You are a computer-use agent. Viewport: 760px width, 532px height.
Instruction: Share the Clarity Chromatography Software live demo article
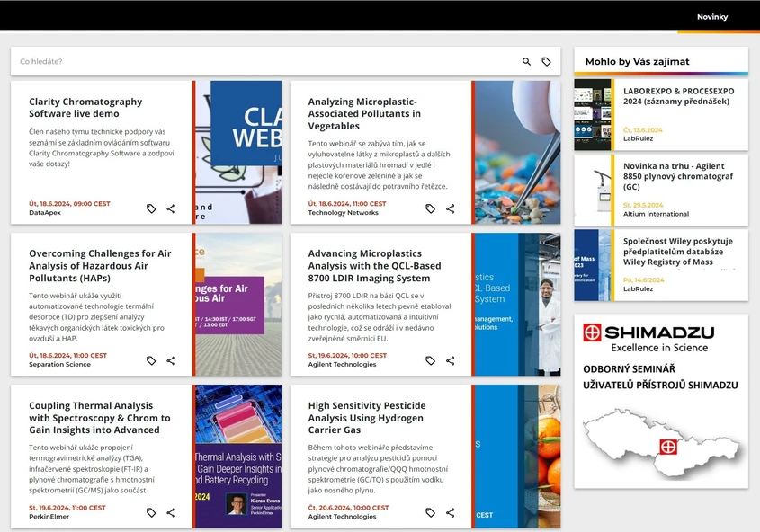click(x=171, y=208)
